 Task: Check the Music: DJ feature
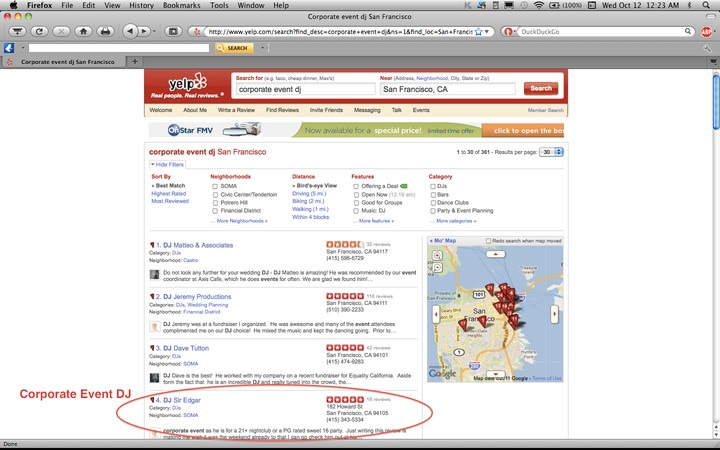(356, 211)
